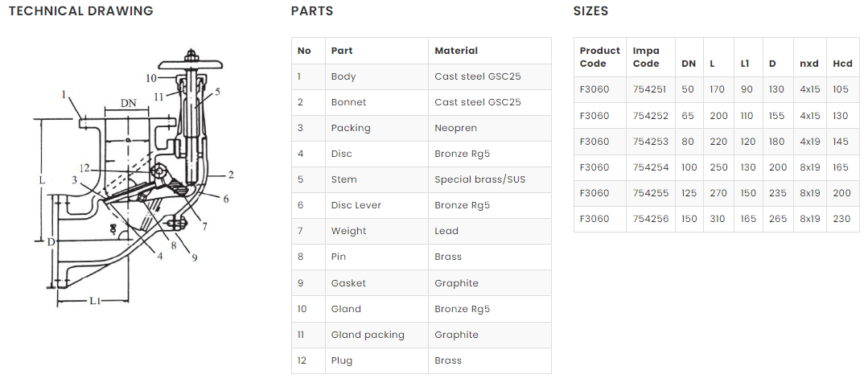Click the Hcd column header
Image resolution: width=868 pixels, height=387 pixels.
point(842,64)
